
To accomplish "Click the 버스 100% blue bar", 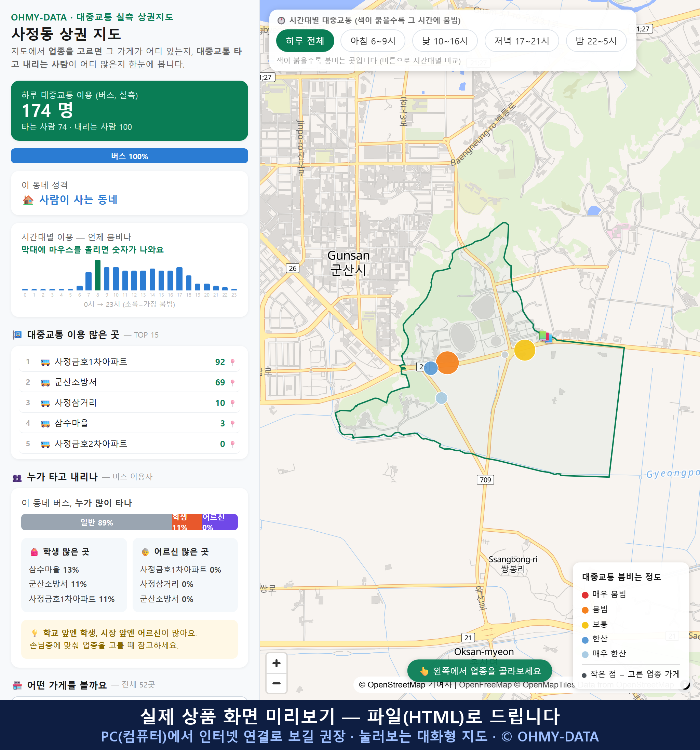I will [130, 156].
